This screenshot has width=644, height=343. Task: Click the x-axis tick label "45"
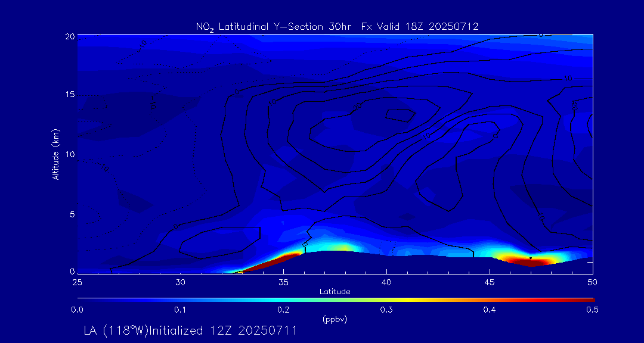(x=490, y=282)
